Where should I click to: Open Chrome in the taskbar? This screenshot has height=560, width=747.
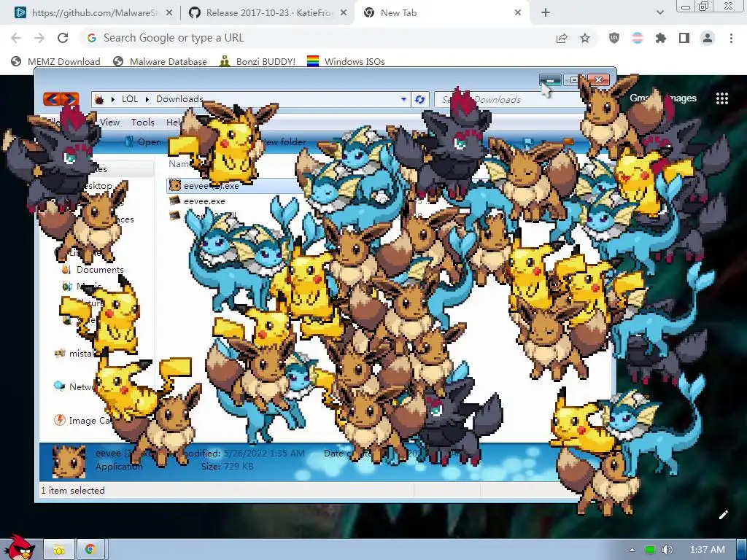90,550
